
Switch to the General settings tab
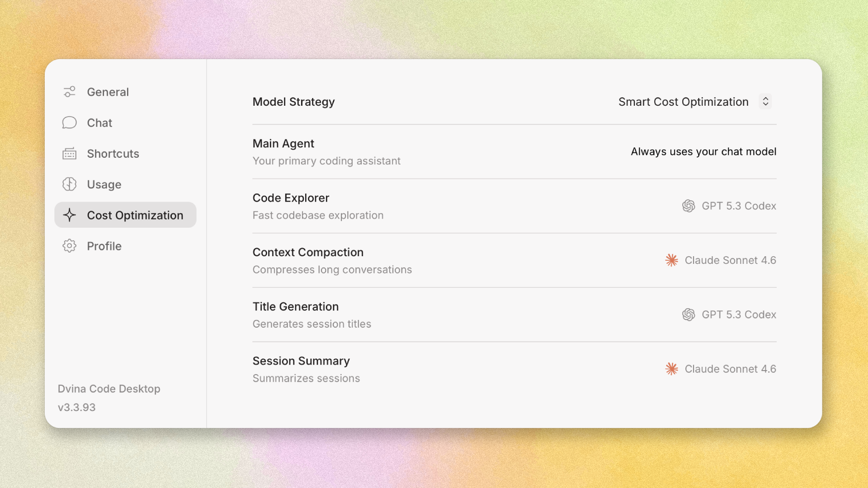pos(108,92)
